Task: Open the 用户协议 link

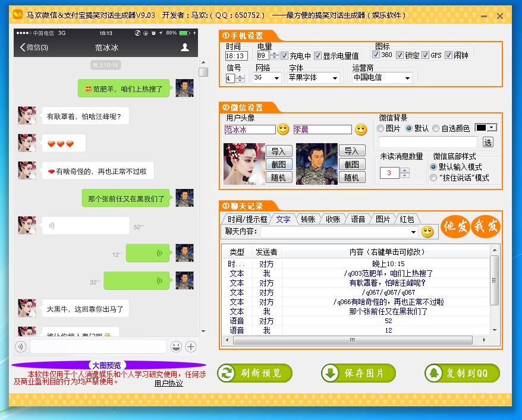Action: tap(168, 383)
